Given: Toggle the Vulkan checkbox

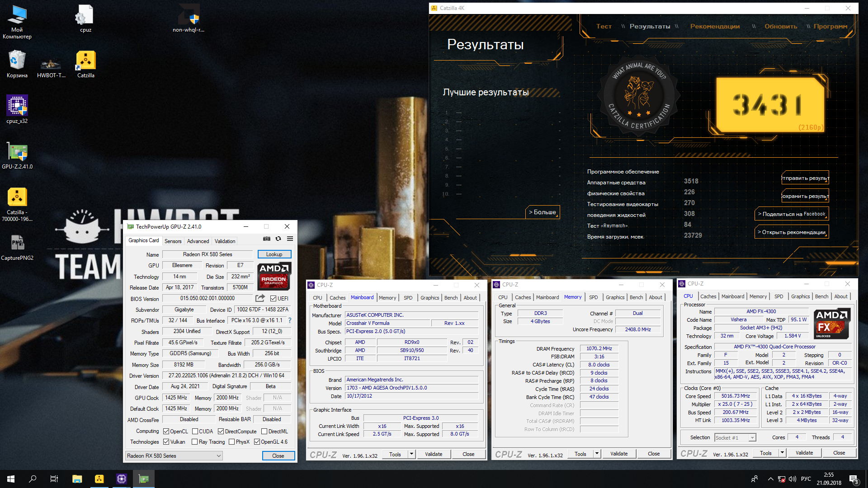Looking at the screenshot, I should [x=166, y=441].
